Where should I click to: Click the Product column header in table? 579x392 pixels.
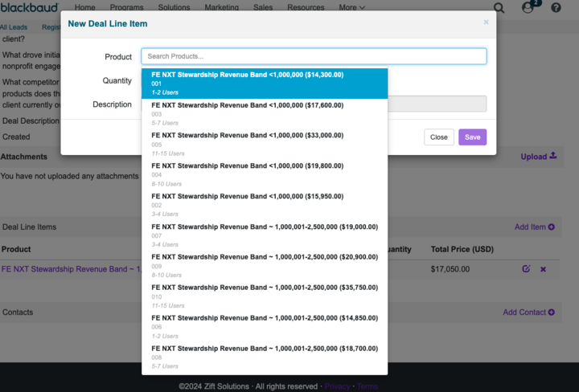[x=16, y=249]
